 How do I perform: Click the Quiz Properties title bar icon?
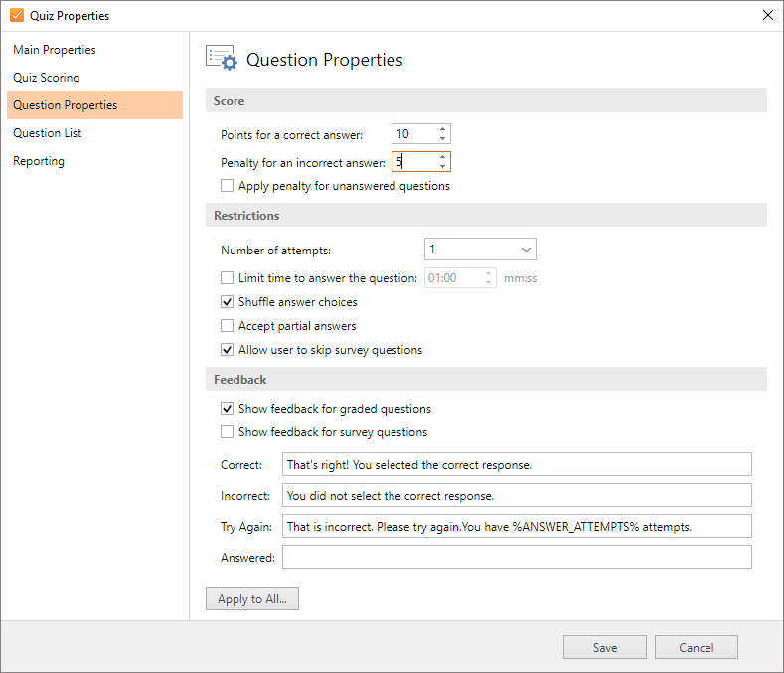coord(17,15)
